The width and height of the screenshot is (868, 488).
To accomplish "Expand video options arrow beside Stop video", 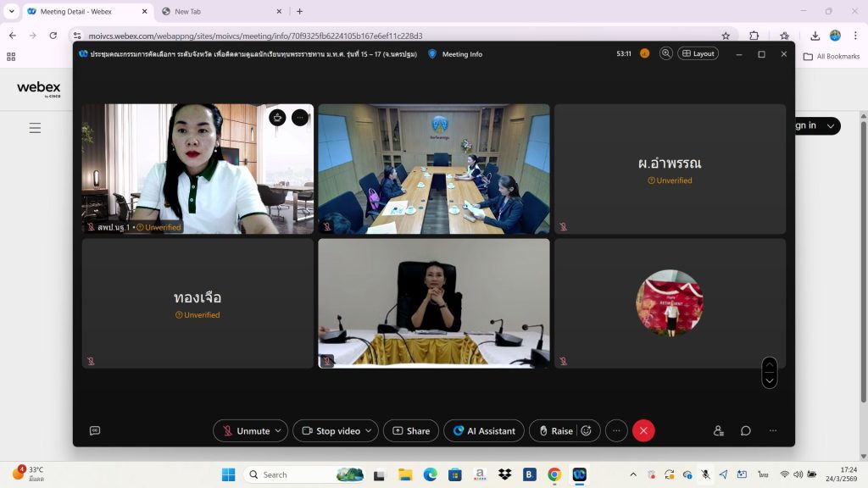I will point(369,430).
